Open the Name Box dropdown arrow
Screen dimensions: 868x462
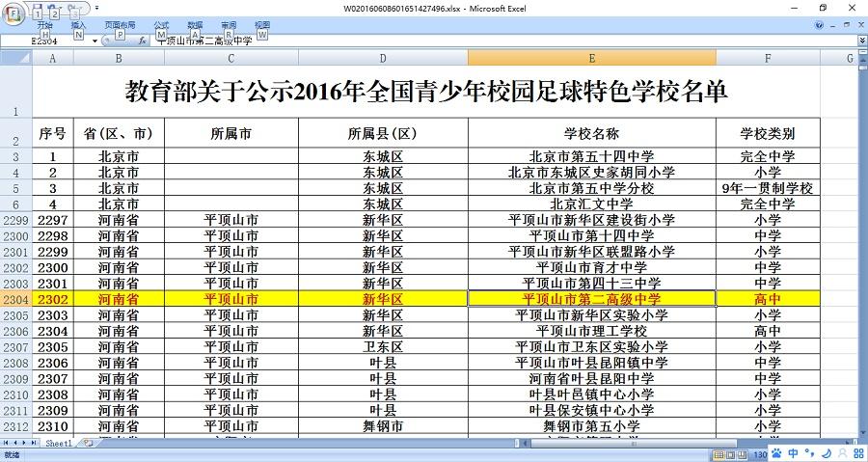pos(95,41)
